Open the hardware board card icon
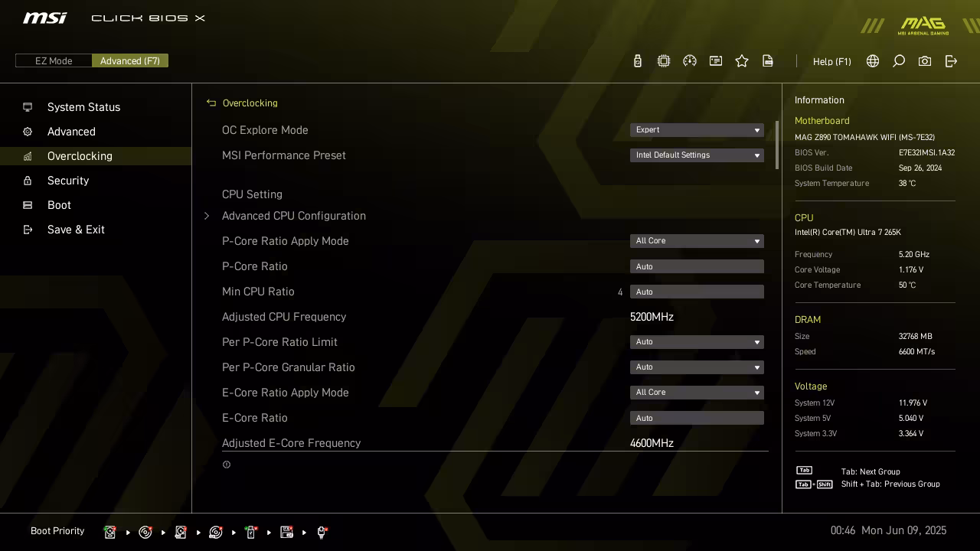Viewport: 980px width, 551px height. click(716, 61)
